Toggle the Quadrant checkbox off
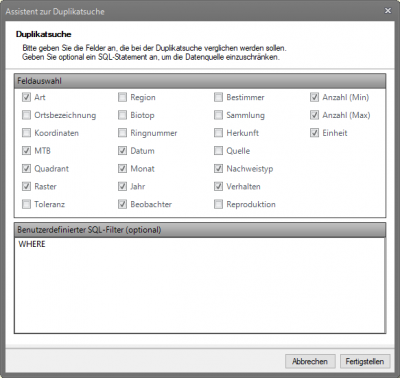Image resolution: width=400 pixels, height=378 pixels. (26, 169)
